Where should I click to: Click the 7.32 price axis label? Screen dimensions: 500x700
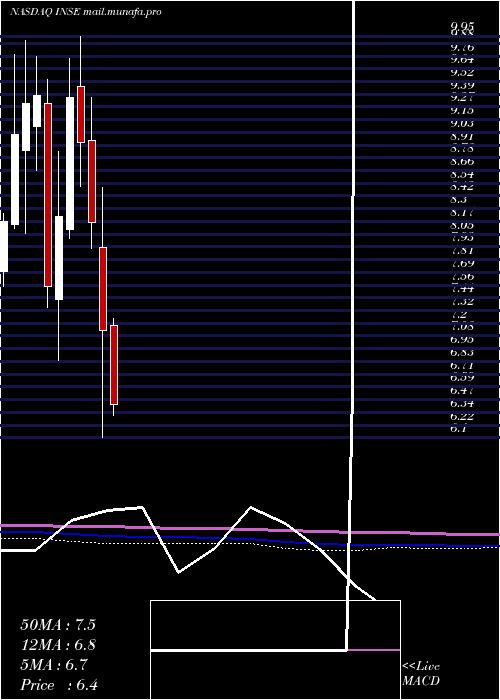coord(462,302)
